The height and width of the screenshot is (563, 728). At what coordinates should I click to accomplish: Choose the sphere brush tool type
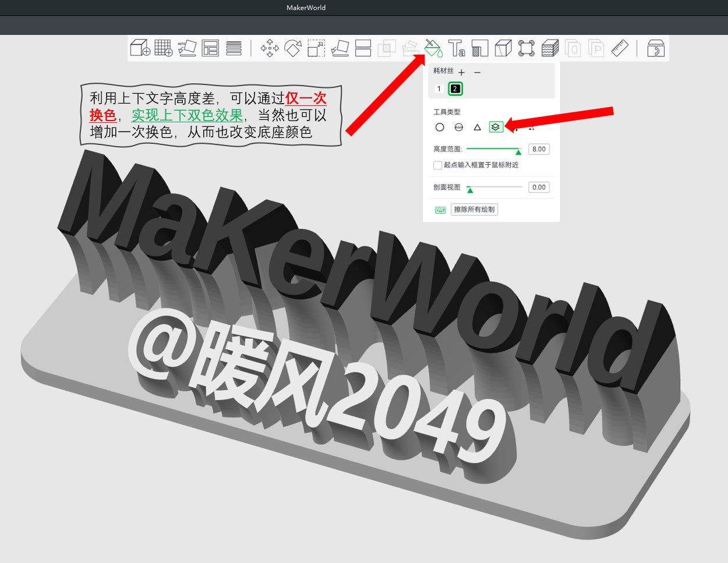459,127
